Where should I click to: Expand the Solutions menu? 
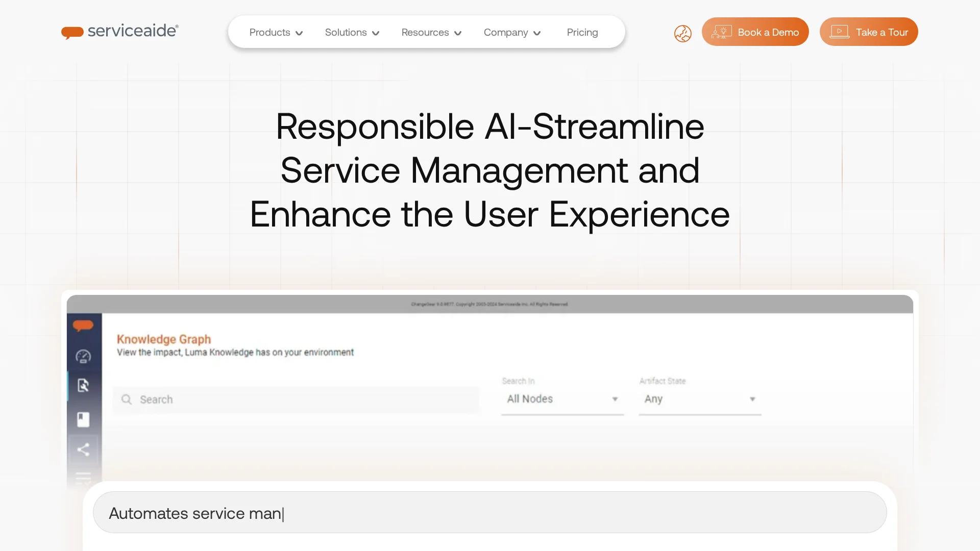pos(352,33)
